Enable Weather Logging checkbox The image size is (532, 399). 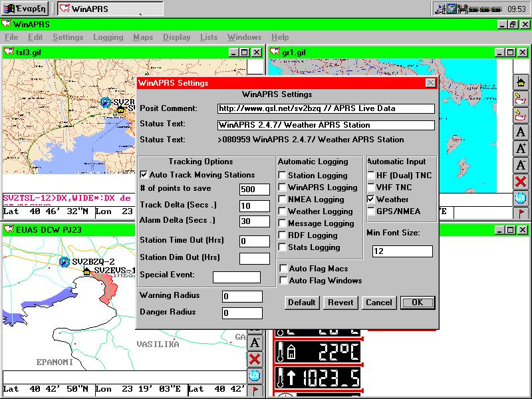click(282, 211)
